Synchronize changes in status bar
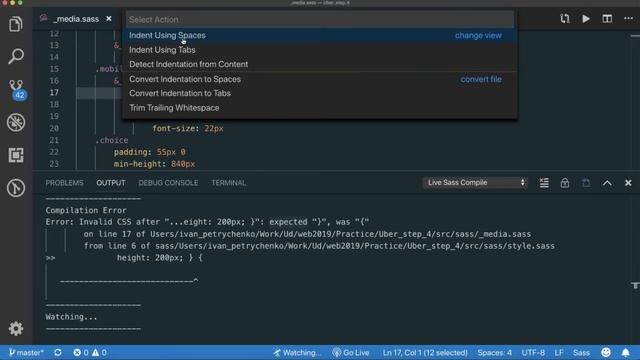This screenshot has height=360, width=640. pos(58,352)
